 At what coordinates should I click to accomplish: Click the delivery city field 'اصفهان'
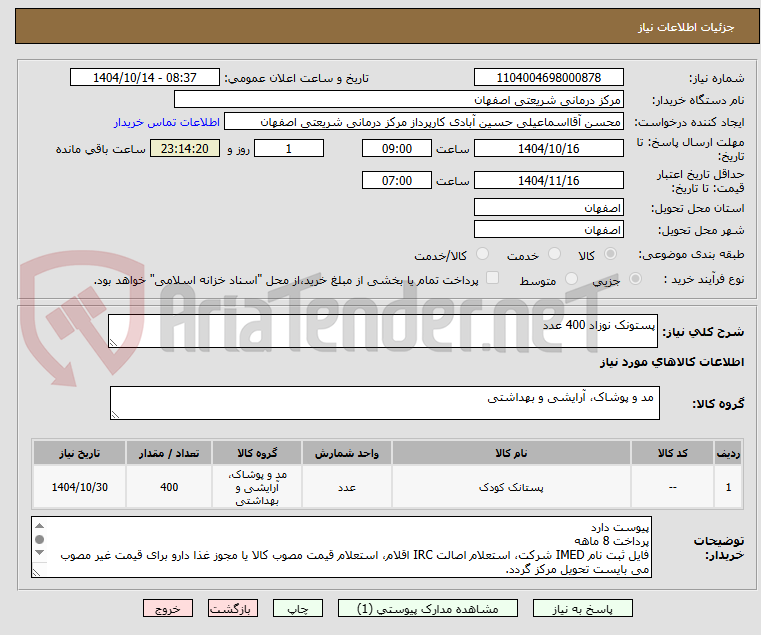(x=549, y=229)
